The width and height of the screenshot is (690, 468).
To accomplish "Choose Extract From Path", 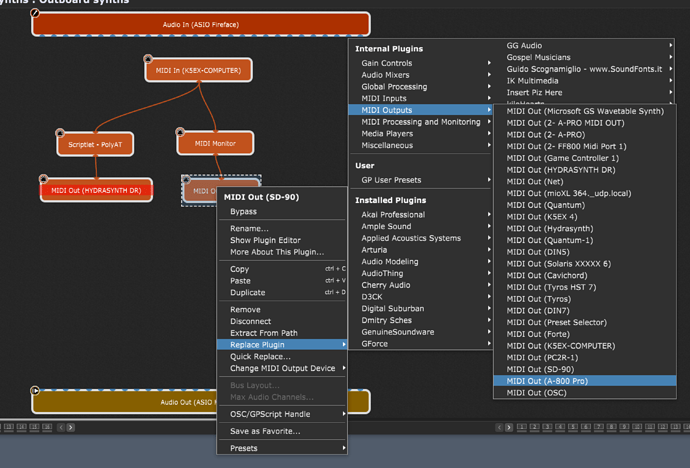I will (282, 333).
